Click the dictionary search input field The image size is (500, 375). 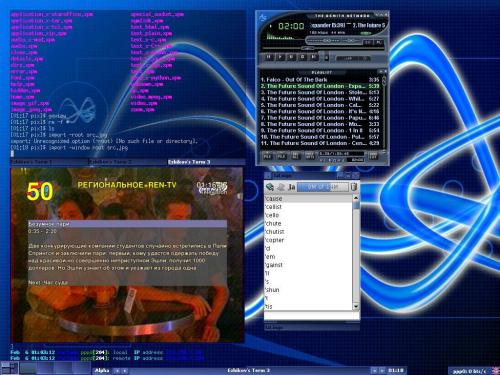312,316
